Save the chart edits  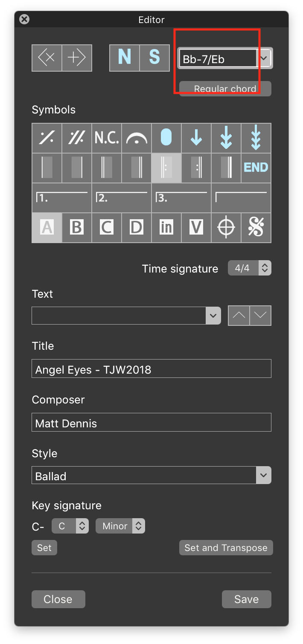(247, 599)
